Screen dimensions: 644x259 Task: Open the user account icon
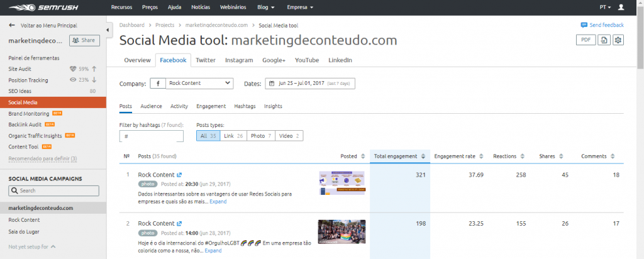pos(621,8)
